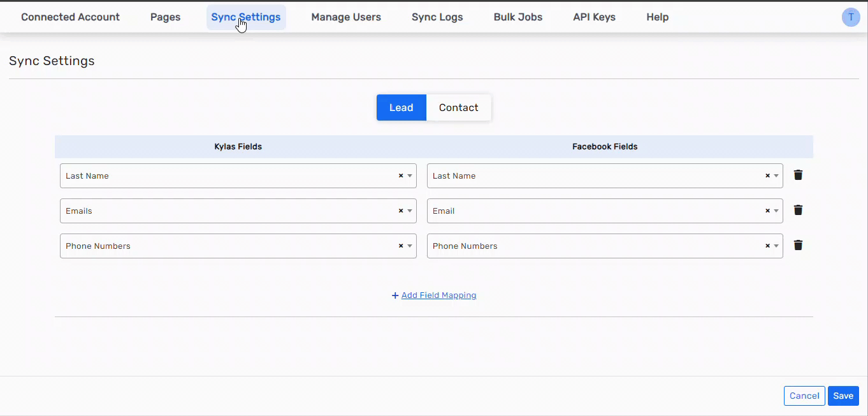Image resolution: width=868 pixels, height=416 pixels.
Task: Open the Help tab
Action: point(658,17)
